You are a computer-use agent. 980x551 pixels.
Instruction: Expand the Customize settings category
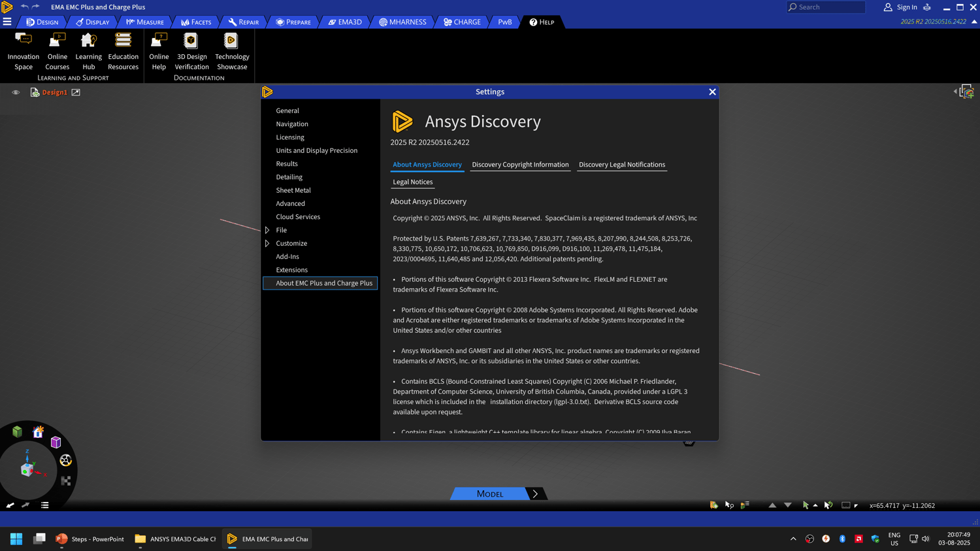point(267,243)
